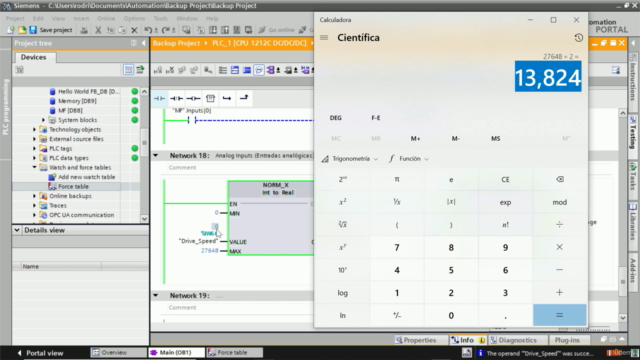Screen dimensions: 640x360
Task: Toggle F-E notation in calculator
Action: point(376,118)
